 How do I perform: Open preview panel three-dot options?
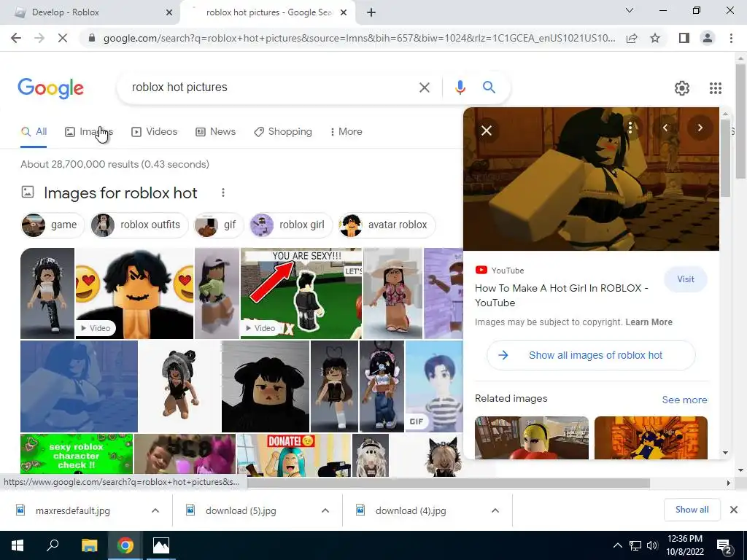click(630, 128)
